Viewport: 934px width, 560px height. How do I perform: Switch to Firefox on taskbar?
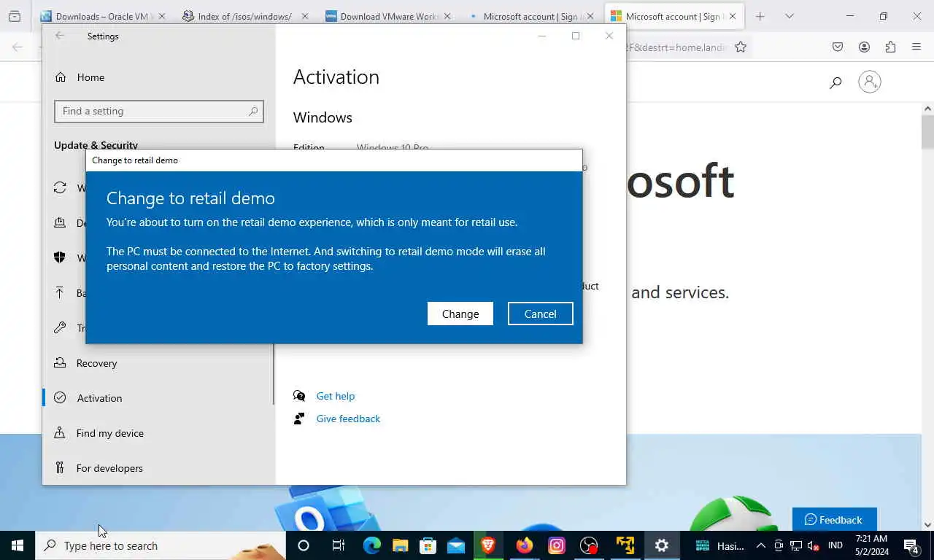(524, 545)
